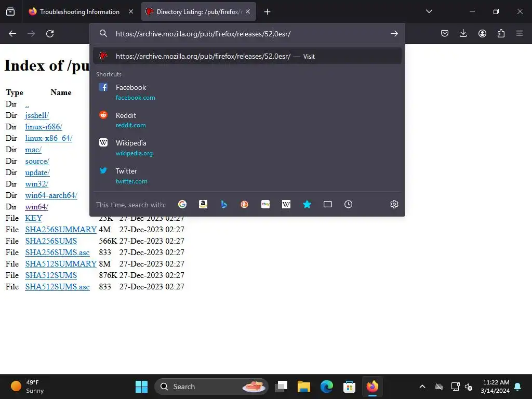Click the address bar Go arrow
532x399 pixels.
pos(394,34)
